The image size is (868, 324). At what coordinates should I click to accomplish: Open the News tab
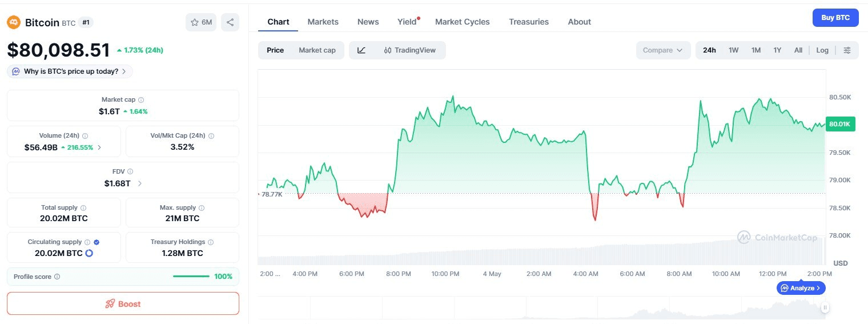(x=368, y=22)
